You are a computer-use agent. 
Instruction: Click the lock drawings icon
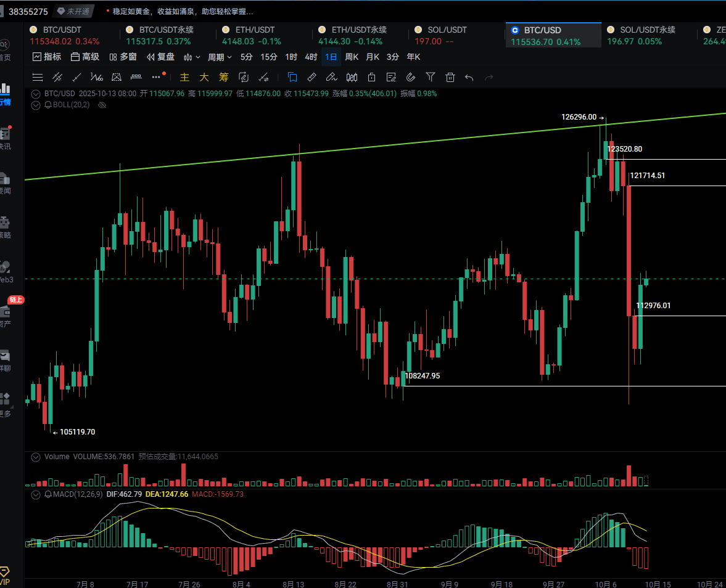tap(371, 77)
